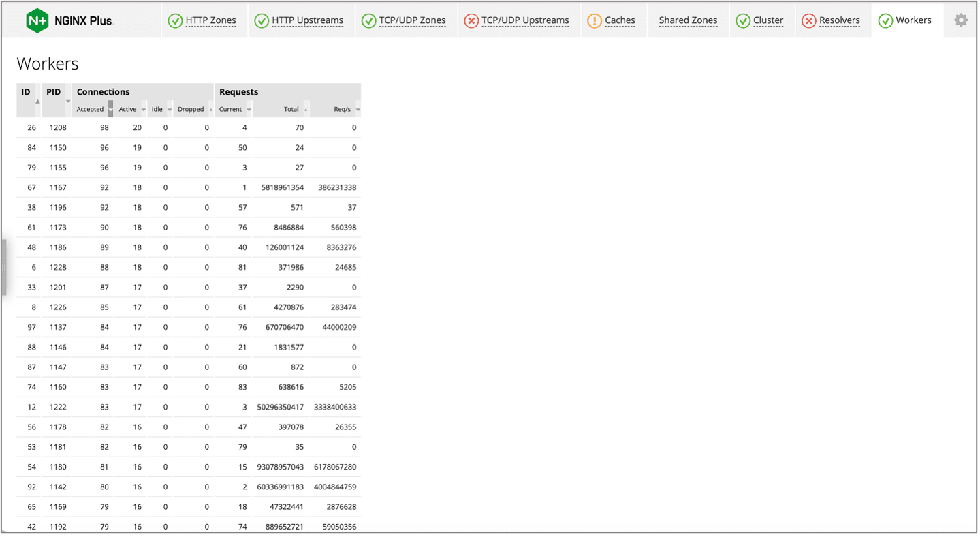Switch to the Caches tab
This screenshot has width=980, height=537.
click(x=620, y=20)
